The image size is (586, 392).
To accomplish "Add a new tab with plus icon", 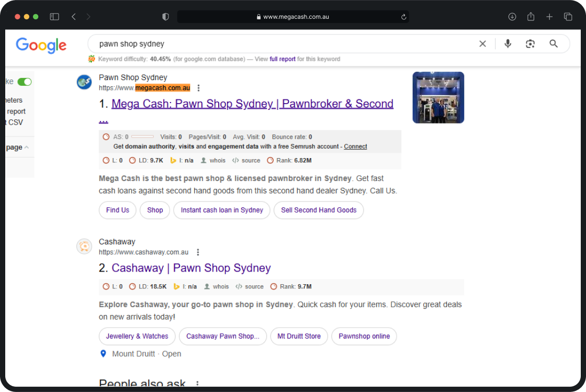I will click(x=549, y=16).
